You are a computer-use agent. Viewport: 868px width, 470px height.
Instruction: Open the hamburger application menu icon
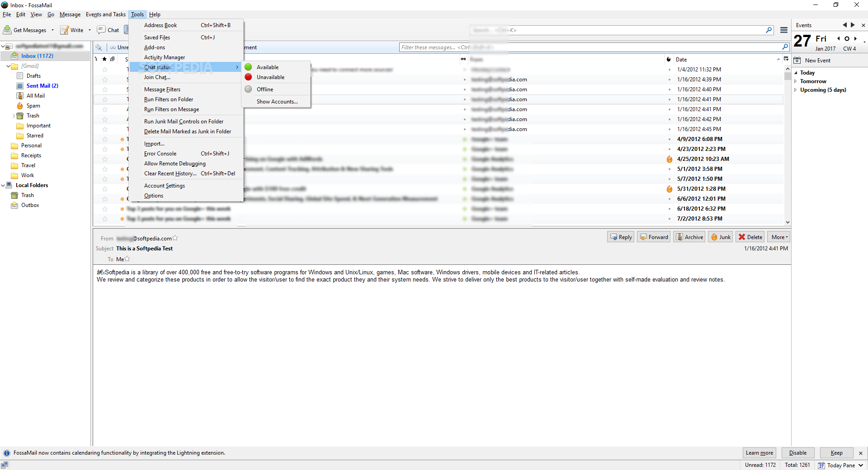(784, 30)
